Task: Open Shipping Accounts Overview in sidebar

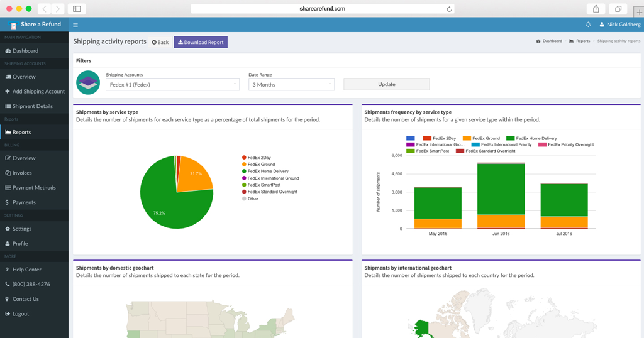Action: pyautogui.click(x=35, y=77)
